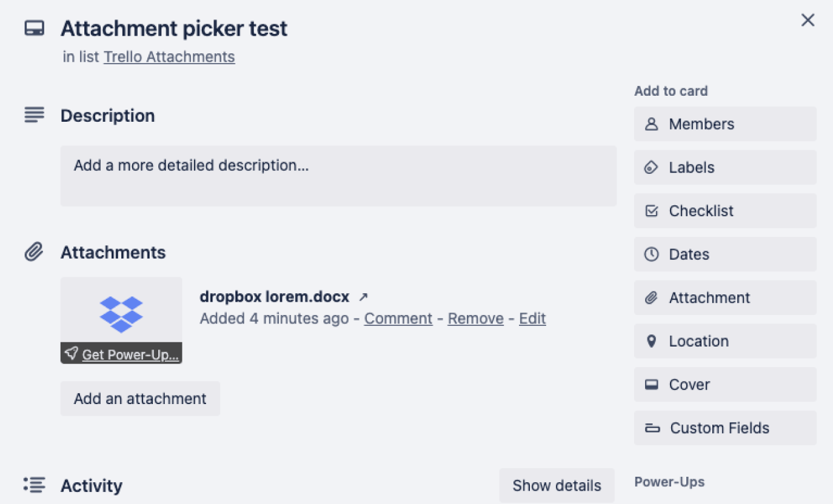833x504 pixels.
Task: Open the Trello Attachments list link
Action: pos(169,56)
